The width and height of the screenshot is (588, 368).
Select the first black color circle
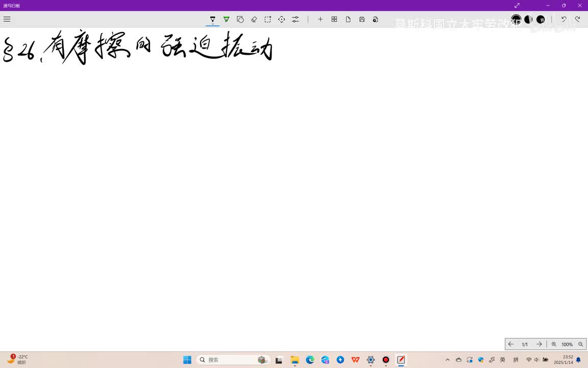(517, 19)
